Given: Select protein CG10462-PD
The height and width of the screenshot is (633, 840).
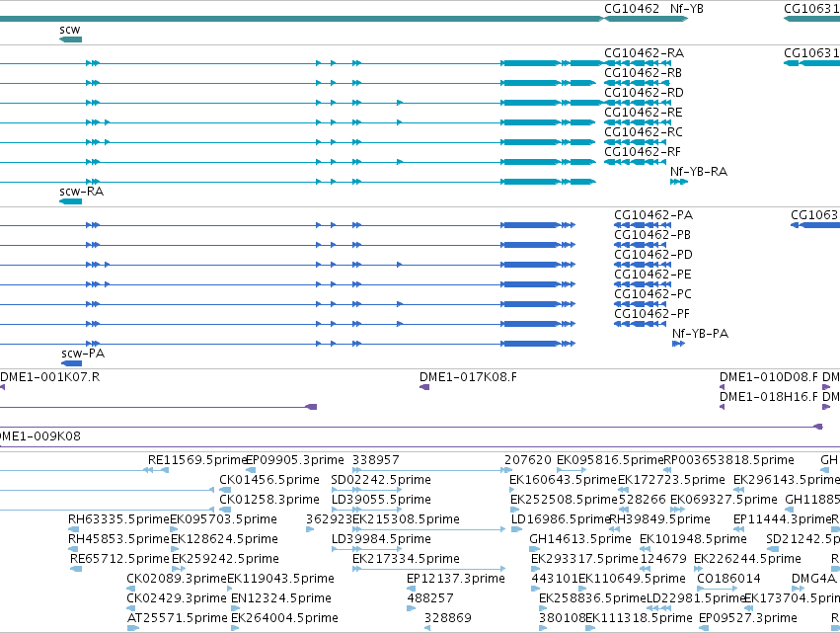Looking at the screenshot, I should click(653, 255).
